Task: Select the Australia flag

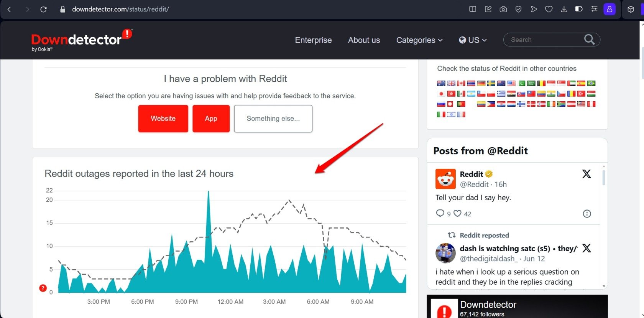Action: (441, 83)
